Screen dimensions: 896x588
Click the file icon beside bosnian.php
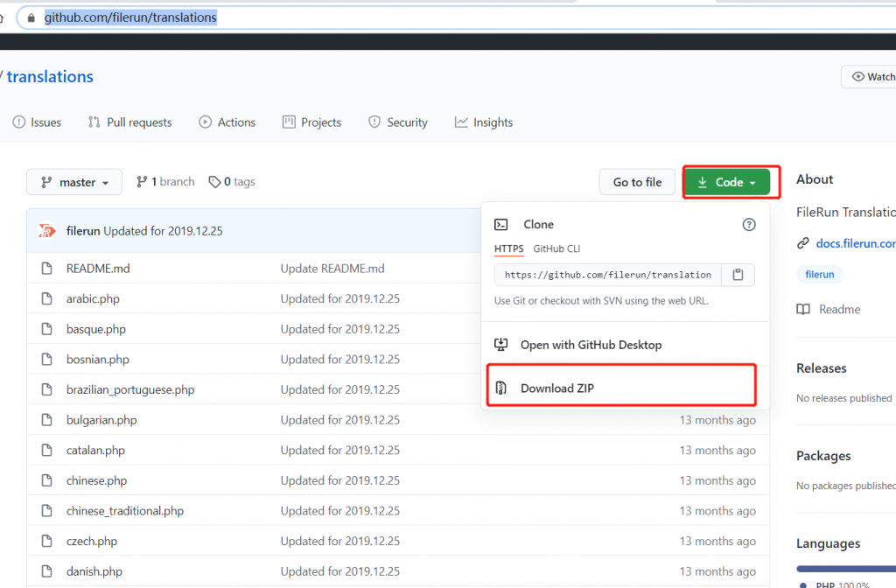coord(47,360)
